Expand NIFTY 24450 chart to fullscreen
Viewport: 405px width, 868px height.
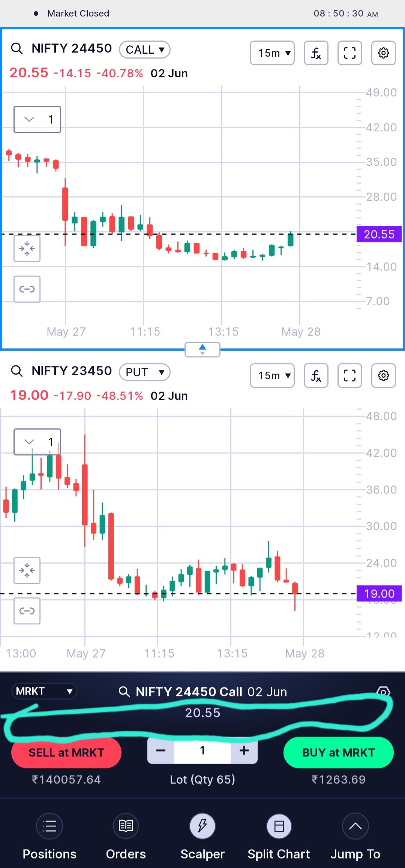click(x=349, y=53)
